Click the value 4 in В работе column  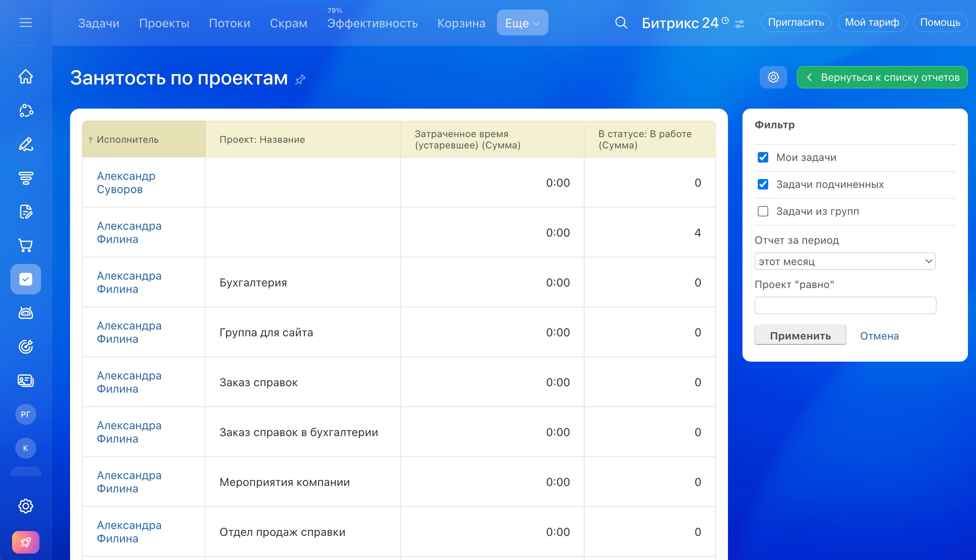tap(698, 233)
